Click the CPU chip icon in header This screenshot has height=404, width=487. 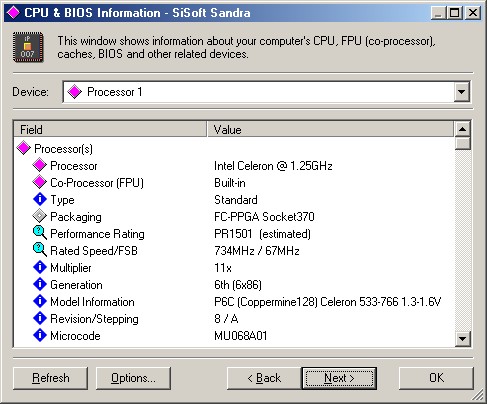(x=28, y=47)
